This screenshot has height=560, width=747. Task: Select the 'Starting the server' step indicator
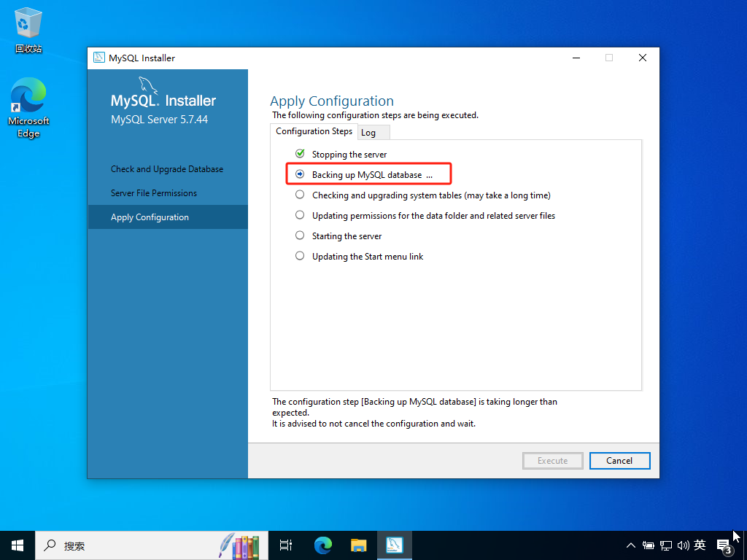[x=300, y=236]
